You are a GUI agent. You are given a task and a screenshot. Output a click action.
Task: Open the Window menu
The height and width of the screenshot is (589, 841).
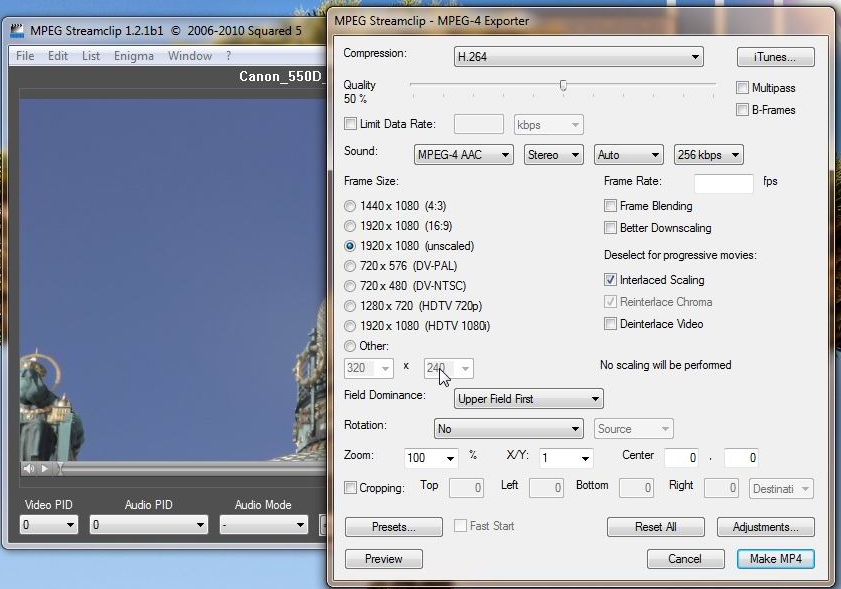click(190, 56)
